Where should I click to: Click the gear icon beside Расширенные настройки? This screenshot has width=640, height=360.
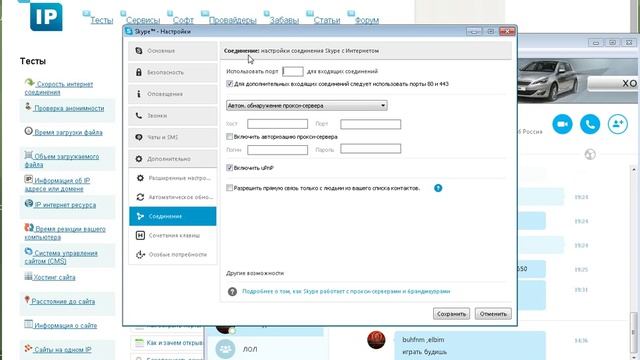point(140,178)
